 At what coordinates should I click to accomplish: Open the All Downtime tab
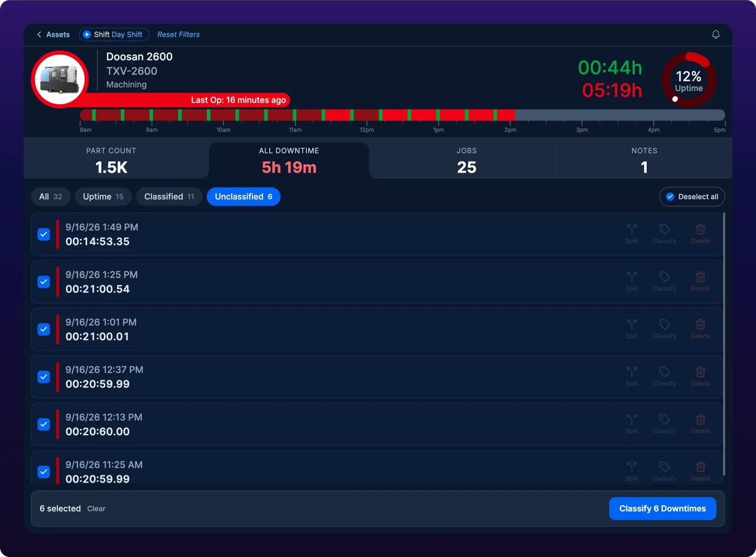point(289,160)
